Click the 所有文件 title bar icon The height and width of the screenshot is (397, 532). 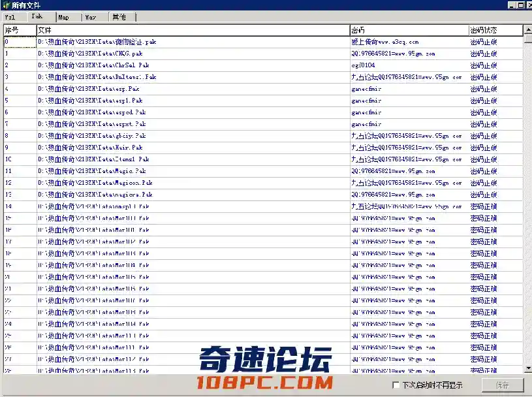[x=6, y=5]
